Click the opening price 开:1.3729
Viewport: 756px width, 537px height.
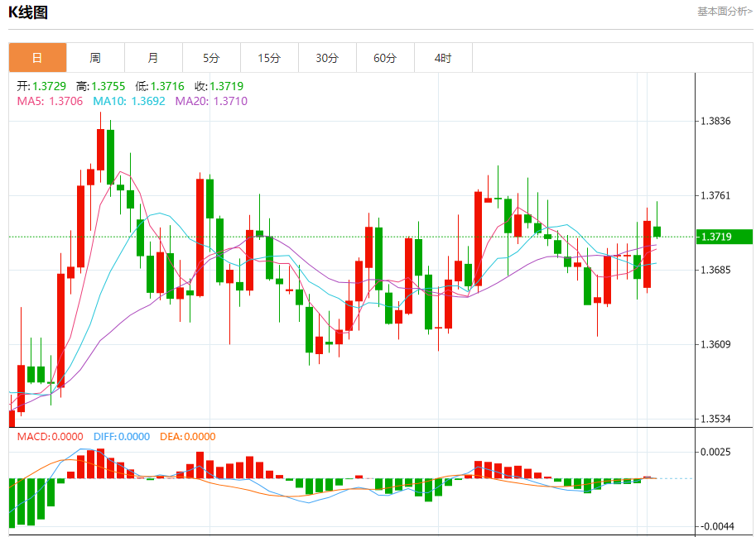click(41, 86)
